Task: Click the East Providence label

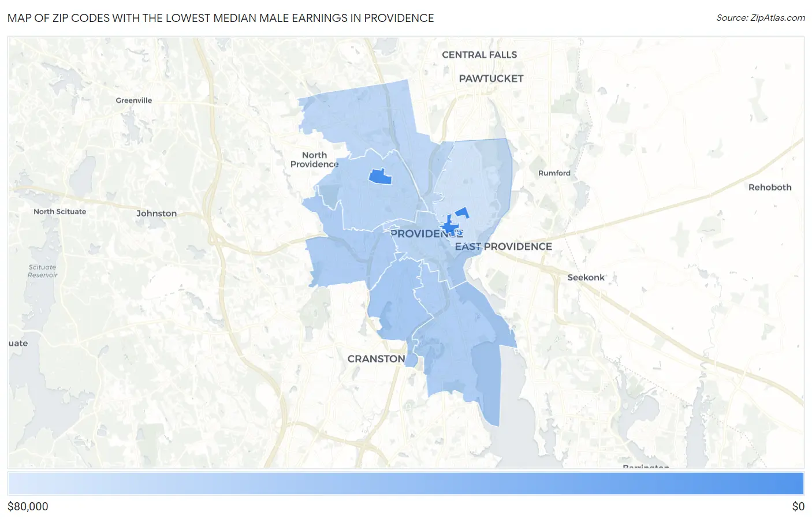Action: point(504,247)
